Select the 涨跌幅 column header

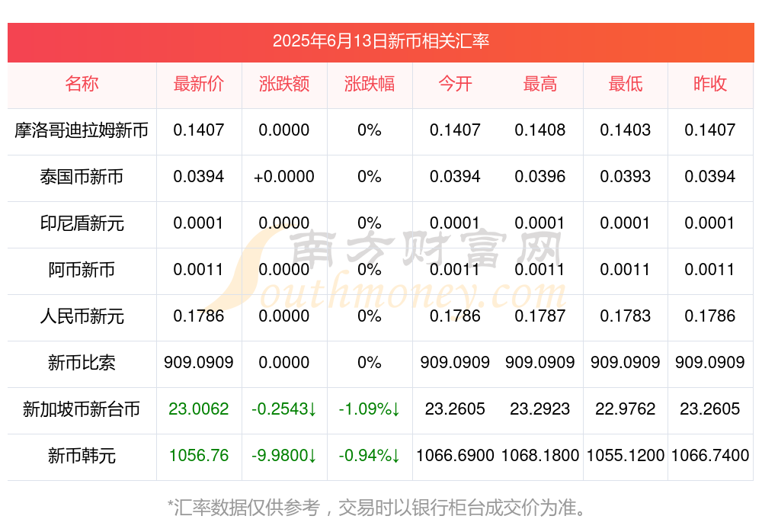[370, 84]
